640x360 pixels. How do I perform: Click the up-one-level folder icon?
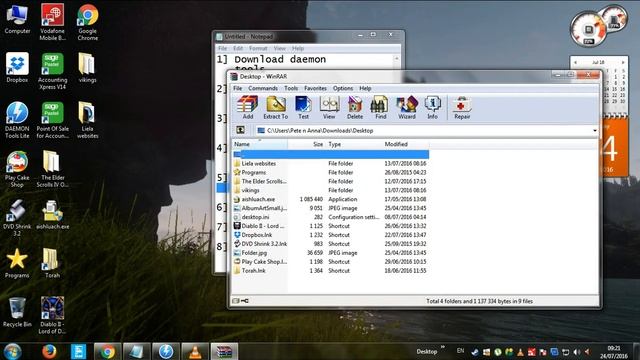[240, 130]
